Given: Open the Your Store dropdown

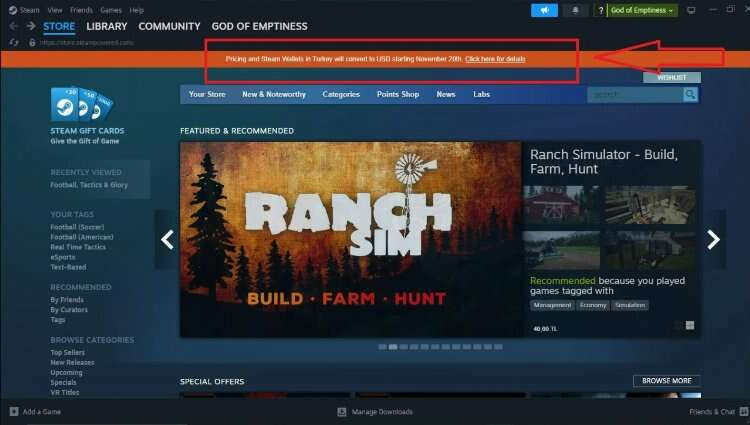Looking at the screenshot, I should 207,95.
